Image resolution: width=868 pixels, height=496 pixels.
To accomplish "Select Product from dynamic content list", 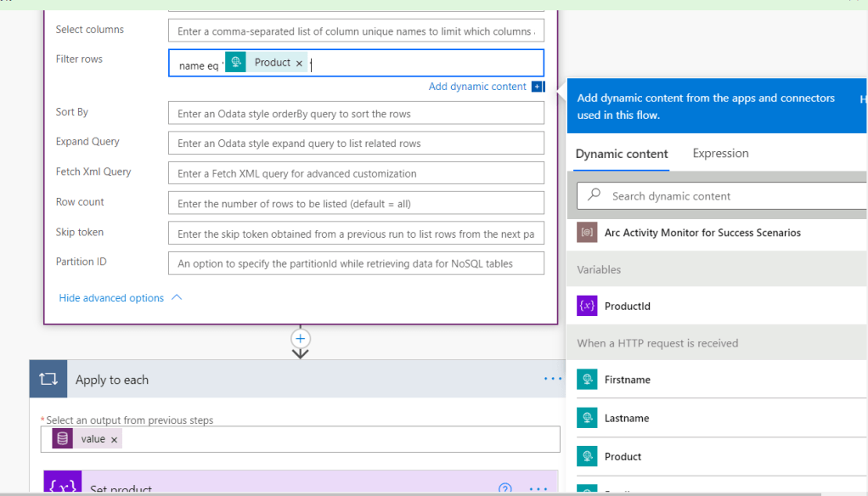I will [623, 456].
